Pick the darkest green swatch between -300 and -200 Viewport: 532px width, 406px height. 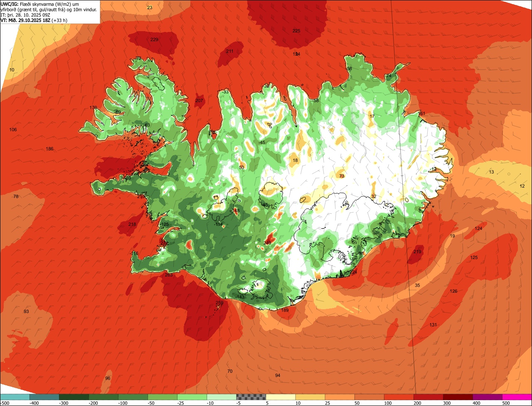point(74,396)
